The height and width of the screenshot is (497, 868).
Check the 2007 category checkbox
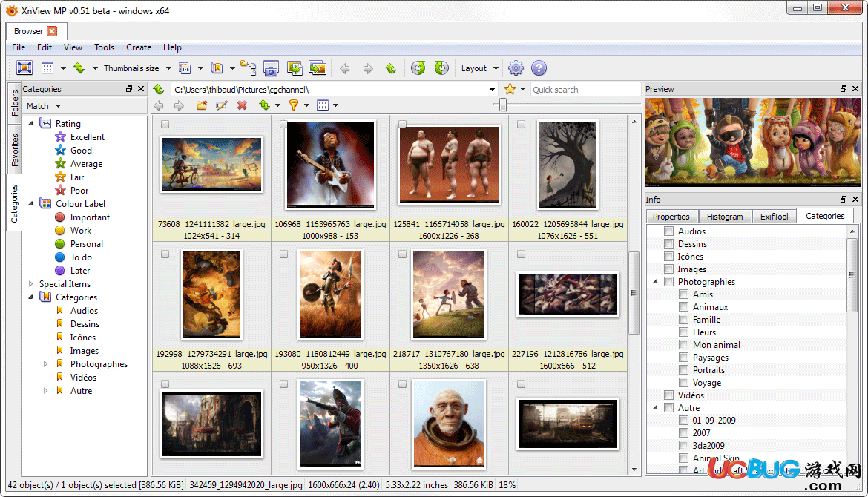684,432
